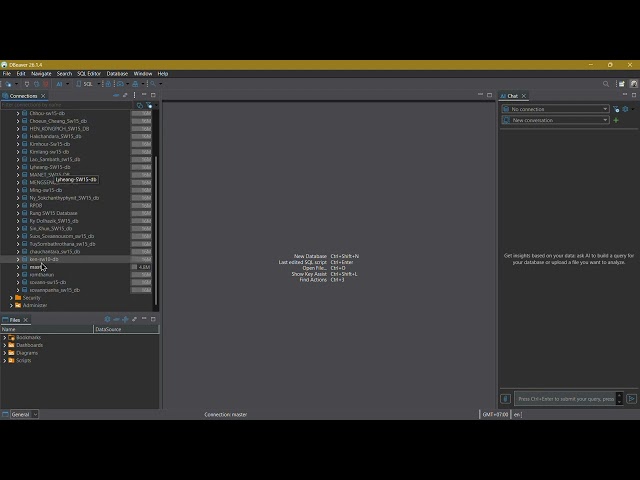
Task: Click the DataSource column header in Files
Action: click(x=126, y=329)
